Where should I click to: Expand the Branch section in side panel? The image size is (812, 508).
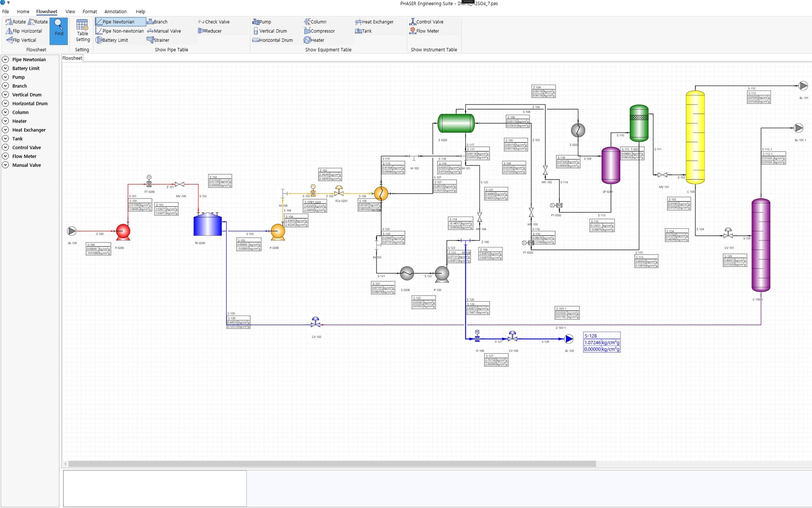point(6,86)
